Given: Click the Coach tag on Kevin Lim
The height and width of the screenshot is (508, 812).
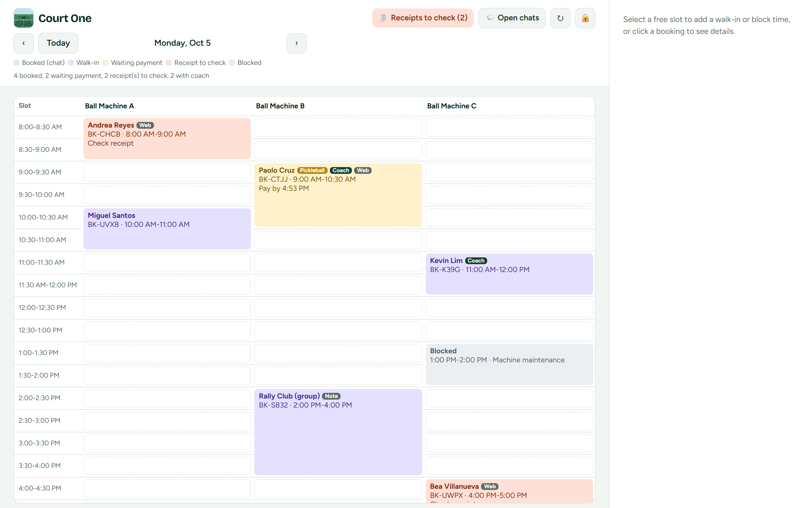Looking at the screenshot, I should point(476,261).
